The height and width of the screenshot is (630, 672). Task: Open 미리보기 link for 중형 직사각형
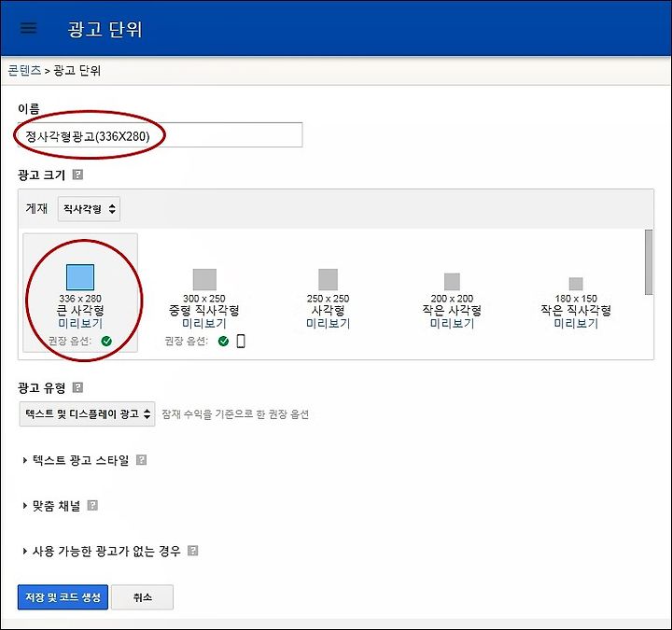(x=204, y=324)
